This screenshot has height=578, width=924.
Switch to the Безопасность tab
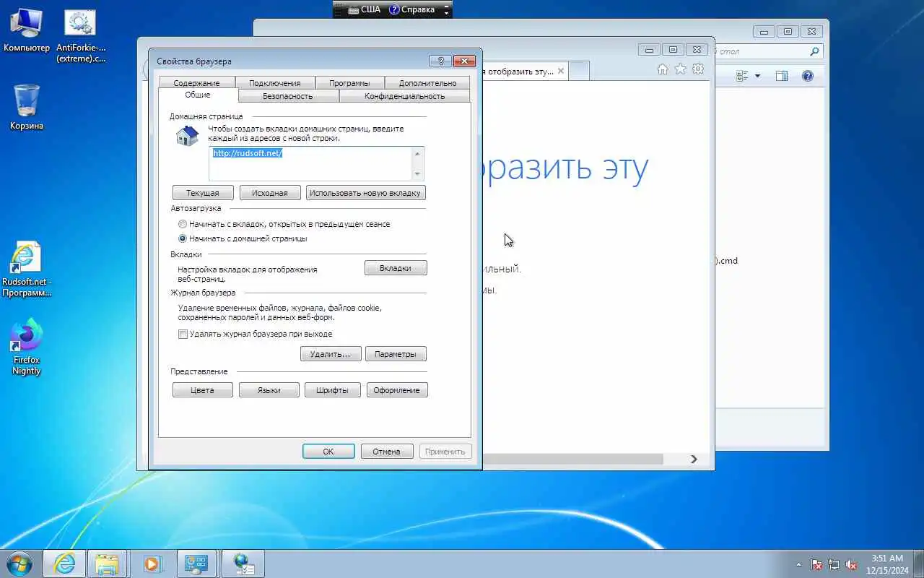point(288,96)
